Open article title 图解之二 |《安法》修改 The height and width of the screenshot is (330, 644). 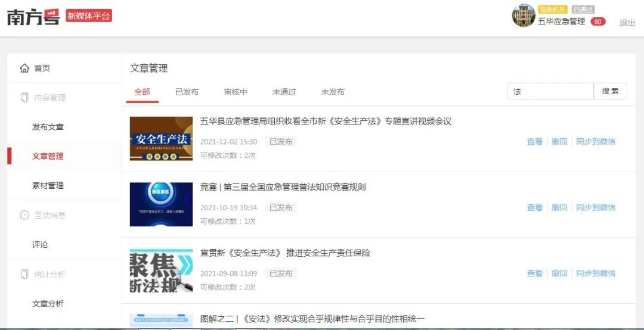tap(312, 319)
